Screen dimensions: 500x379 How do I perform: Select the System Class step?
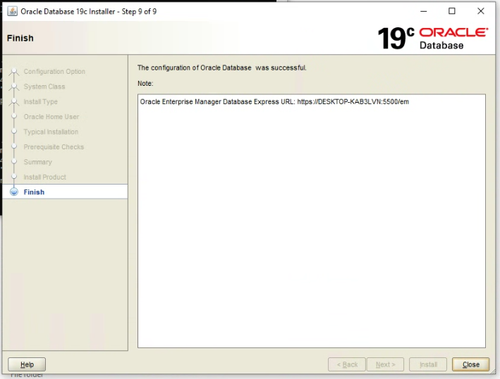point(44,87)
